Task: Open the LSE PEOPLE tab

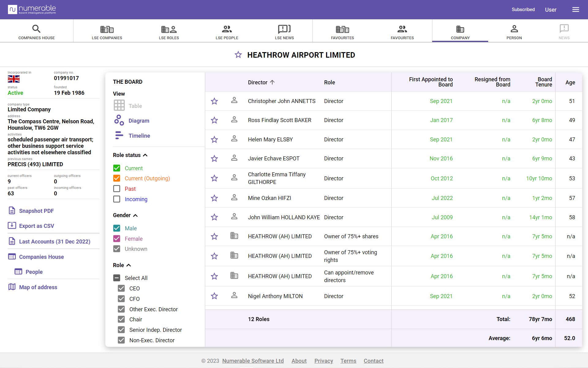Action: coord(227,32)
